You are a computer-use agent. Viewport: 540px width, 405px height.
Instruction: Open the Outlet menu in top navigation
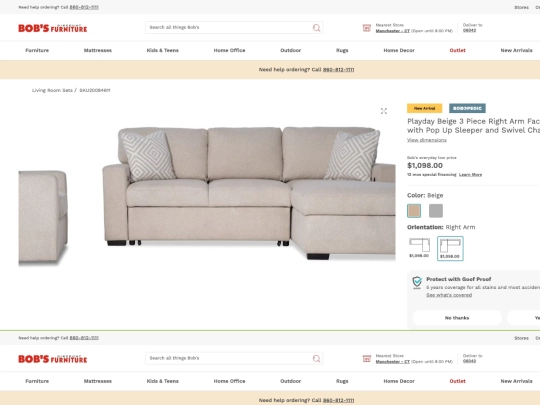pos(457,50)
